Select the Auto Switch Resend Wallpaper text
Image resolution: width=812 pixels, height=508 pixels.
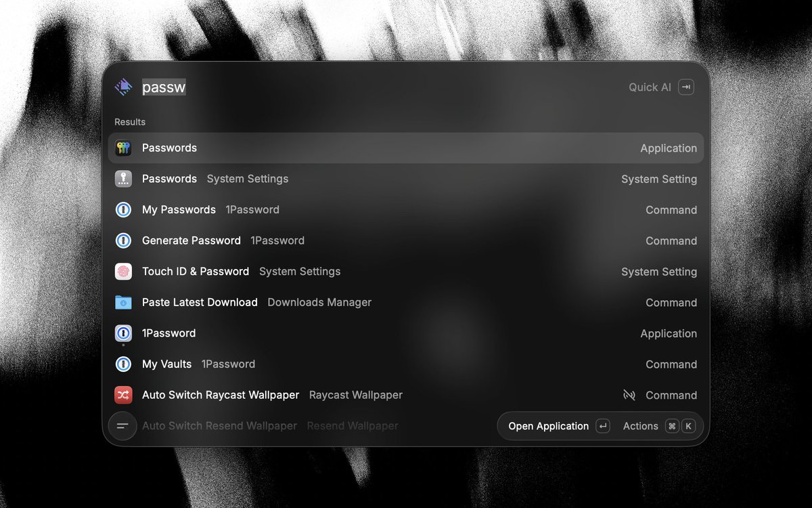click(x=219, y=426)
